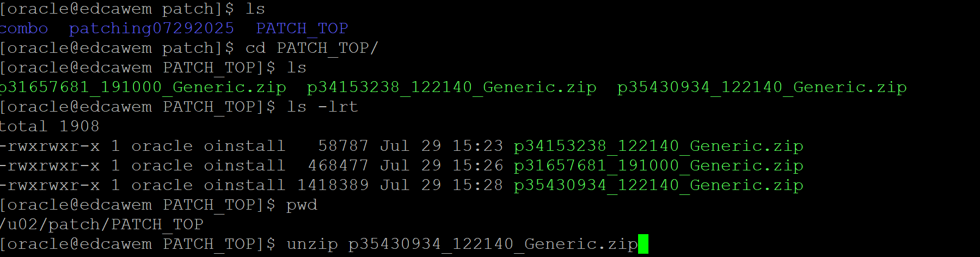Click the 'ls -lrt' command text

click(x=322, y=107)
